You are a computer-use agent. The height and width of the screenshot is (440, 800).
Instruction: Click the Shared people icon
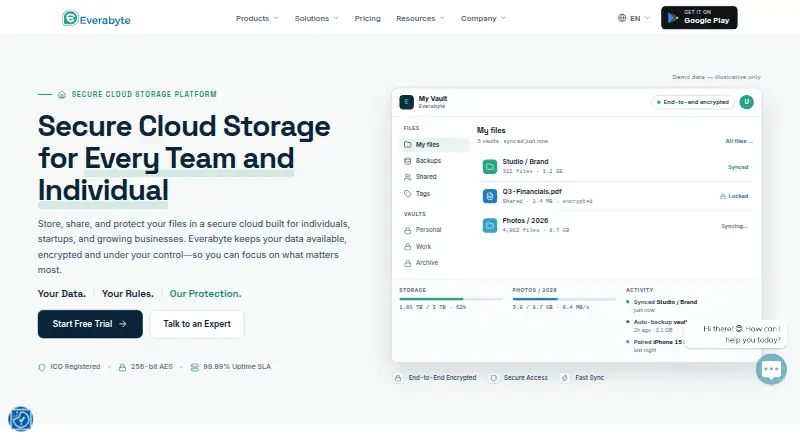(x=408, y=177)
